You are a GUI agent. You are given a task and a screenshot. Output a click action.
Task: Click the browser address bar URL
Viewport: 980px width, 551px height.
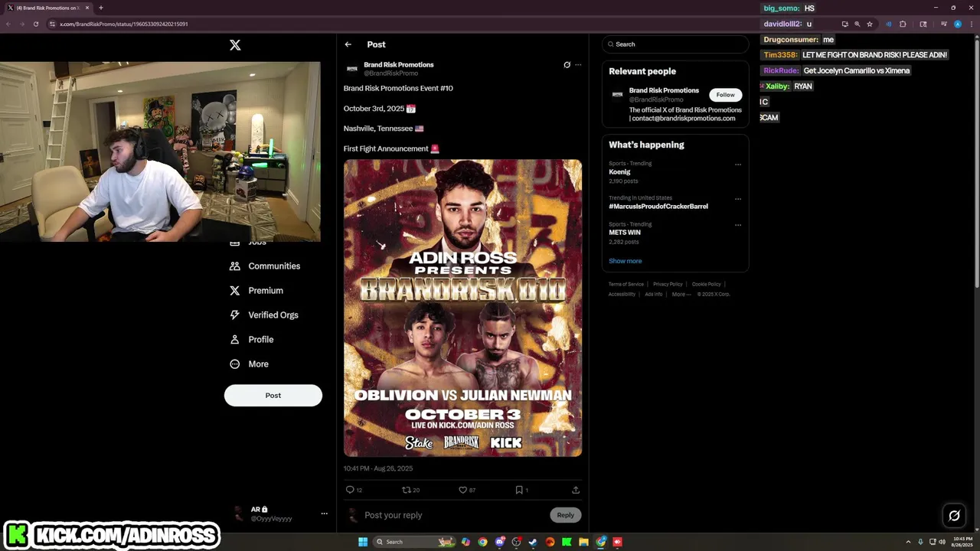pyautogui.click(x=124, y=24)
